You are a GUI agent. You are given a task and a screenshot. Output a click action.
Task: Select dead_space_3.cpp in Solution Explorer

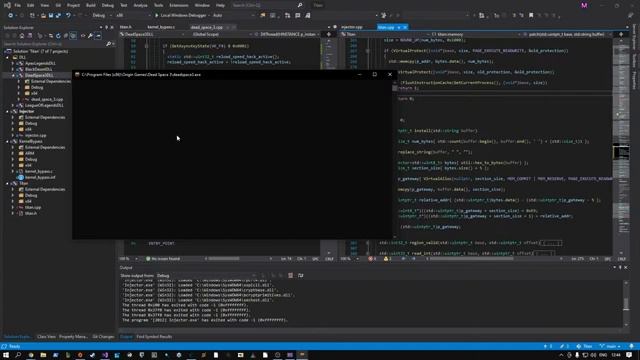click(47, 99)
